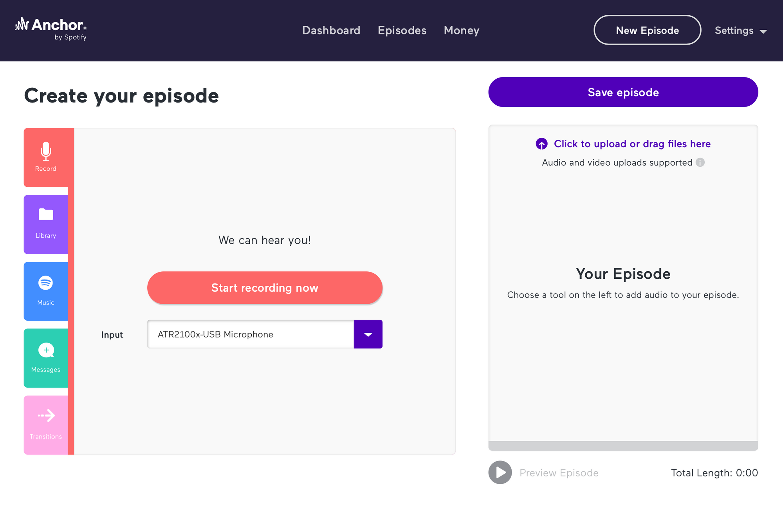Select the Record tool in the sidebar

click(x=46, y=157)
